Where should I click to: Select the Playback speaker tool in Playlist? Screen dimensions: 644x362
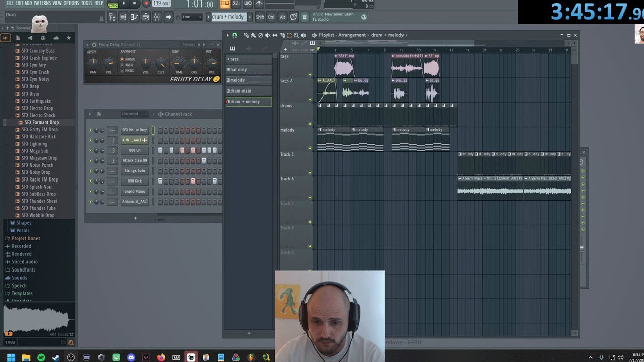point(303,35)
